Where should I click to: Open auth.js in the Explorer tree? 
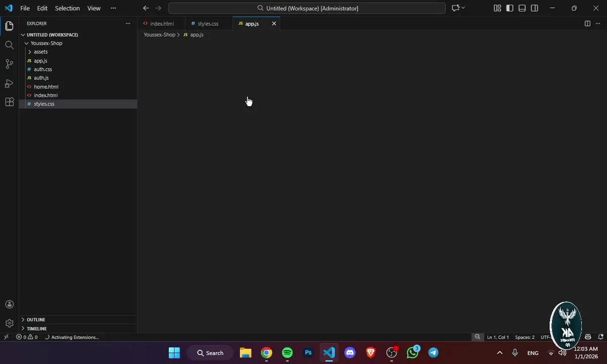click(x=78, y=78)
